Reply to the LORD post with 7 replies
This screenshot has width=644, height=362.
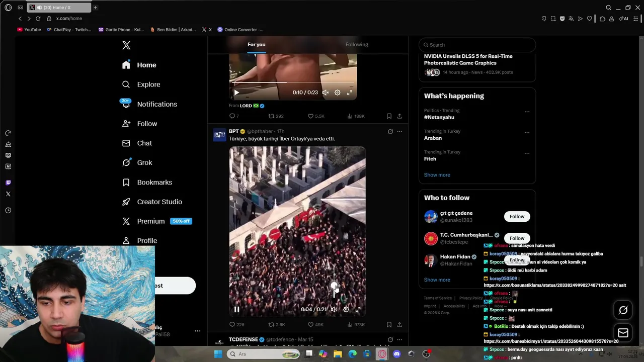[234, 116]
